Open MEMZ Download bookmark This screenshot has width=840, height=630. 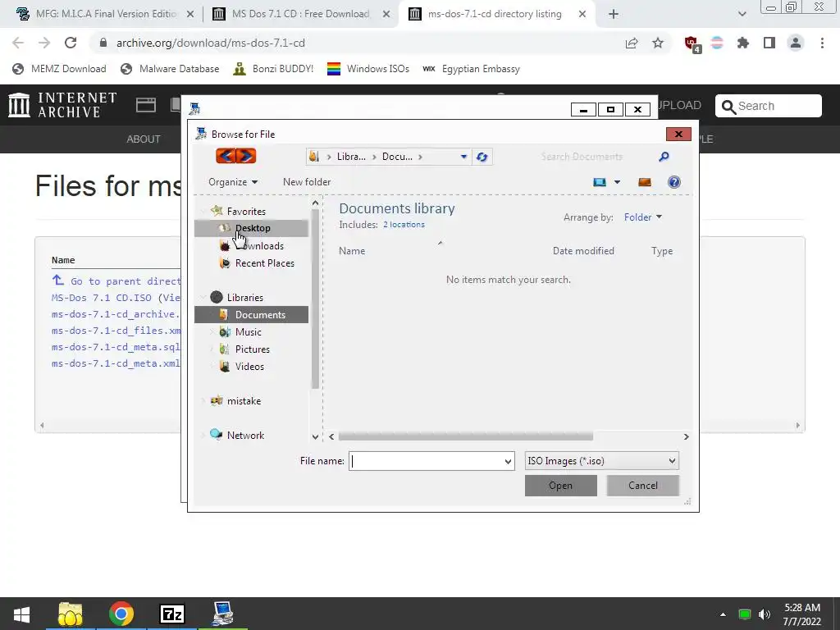coord(59,69)
